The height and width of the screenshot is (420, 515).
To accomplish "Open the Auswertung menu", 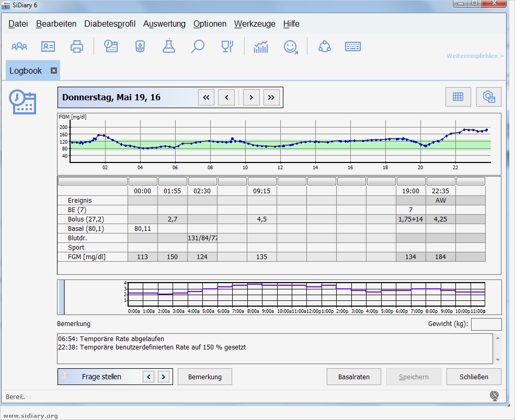I will tap(164, 24).
